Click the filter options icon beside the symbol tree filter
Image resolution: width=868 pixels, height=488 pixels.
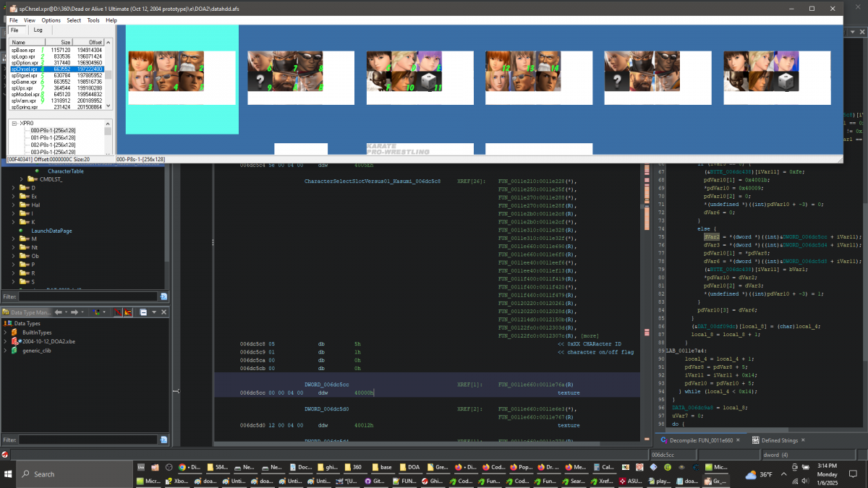(163, 296)
